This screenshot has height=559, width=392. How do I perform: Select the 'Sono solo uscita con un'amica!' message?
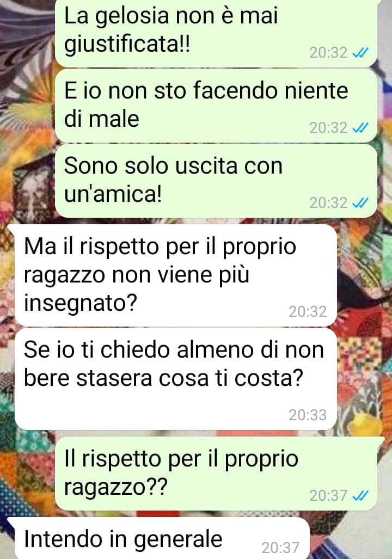[x=216, y=181]
